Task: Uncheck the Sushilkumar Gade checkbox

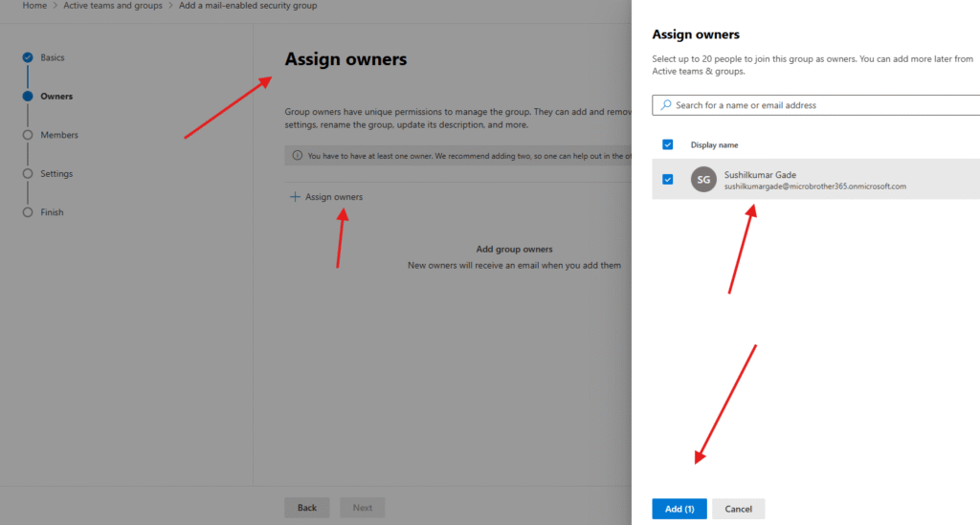Action: pyautogui.click(x=668, y=180)
